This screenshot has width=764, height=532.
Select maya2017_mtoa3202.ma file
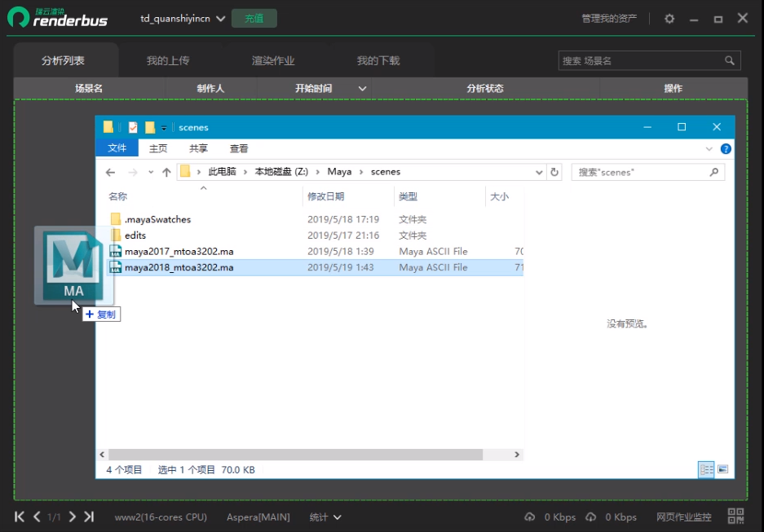click(x=179, y=252)
